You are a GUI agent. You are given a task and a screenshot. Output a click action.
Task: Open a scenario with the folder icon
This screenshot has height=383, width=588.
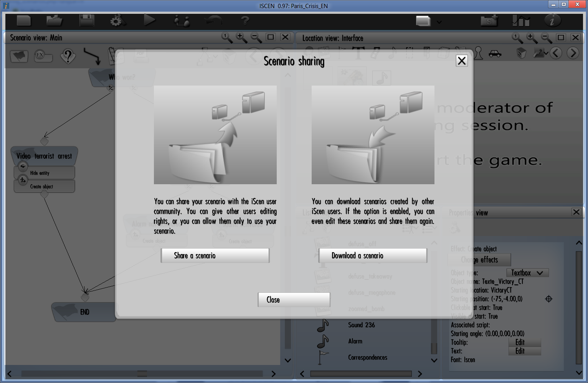tap(55, 20)
